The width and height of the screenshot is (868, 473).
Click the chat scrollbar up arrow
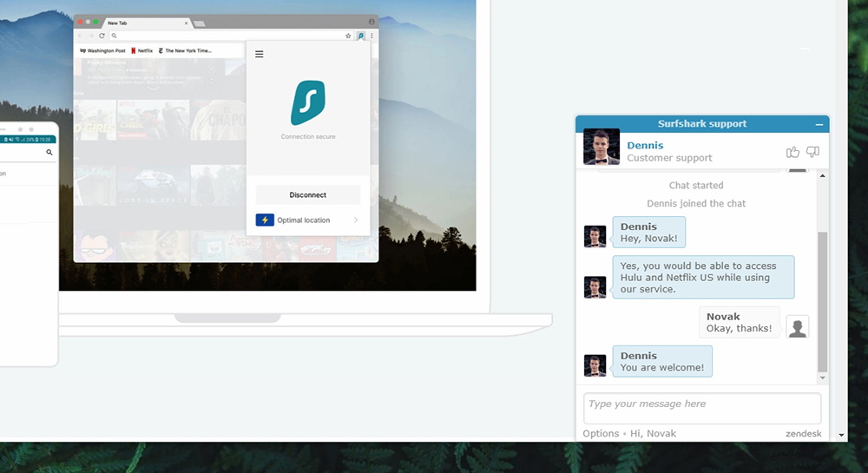click(823, 176)
